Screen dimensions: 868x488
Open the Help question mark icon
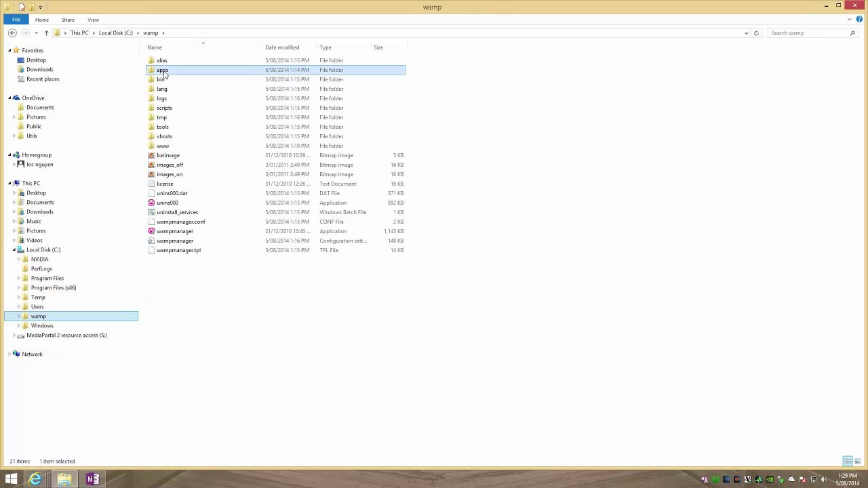[859, 20]
